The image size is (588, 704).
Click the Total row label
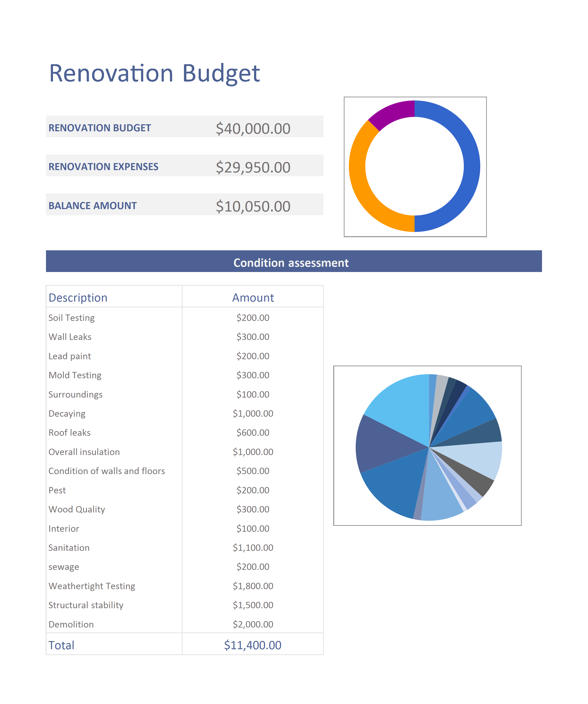click(62, 645)
